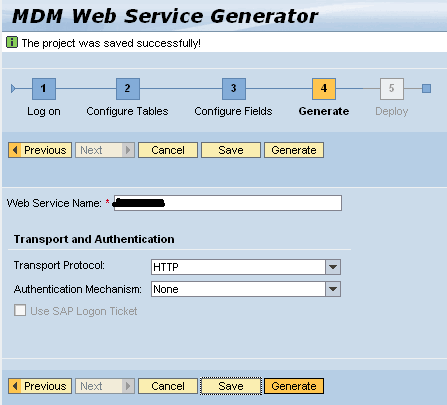The height and width of the screenshot is (405, 447).
Task: Click the MDM Web Service Generator title
Action: pos(165,16)
